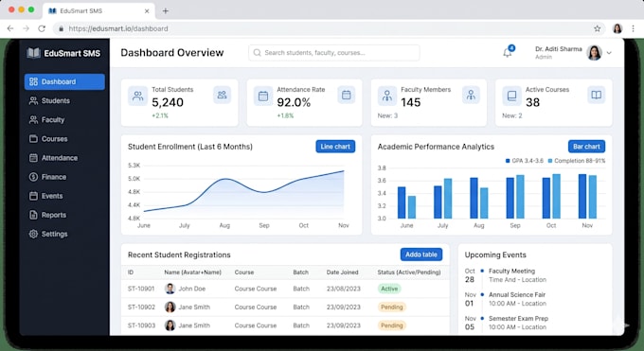Click the browser forward arrow
This screenshot has width=644, height=351.
coord(26,28)
